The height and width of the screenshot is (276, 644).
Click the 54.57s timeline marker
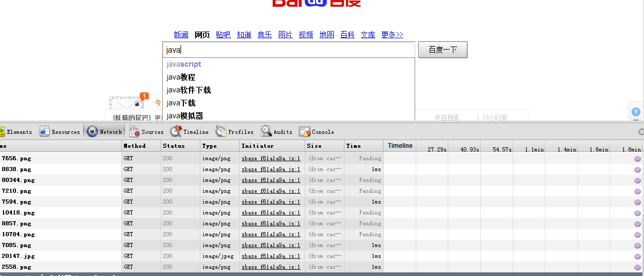(501, 149)
